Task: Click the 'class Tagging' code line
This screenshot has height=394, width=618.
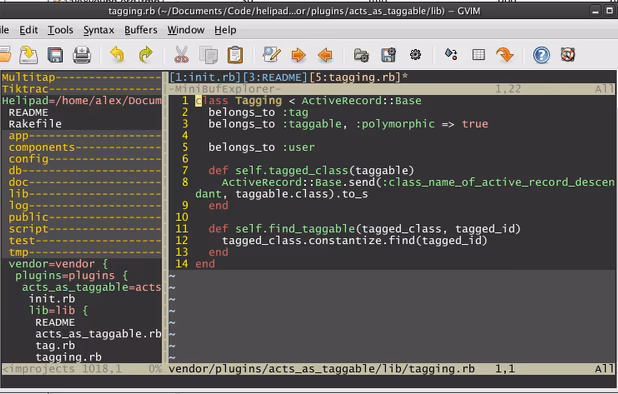Action: coord(308,101)
